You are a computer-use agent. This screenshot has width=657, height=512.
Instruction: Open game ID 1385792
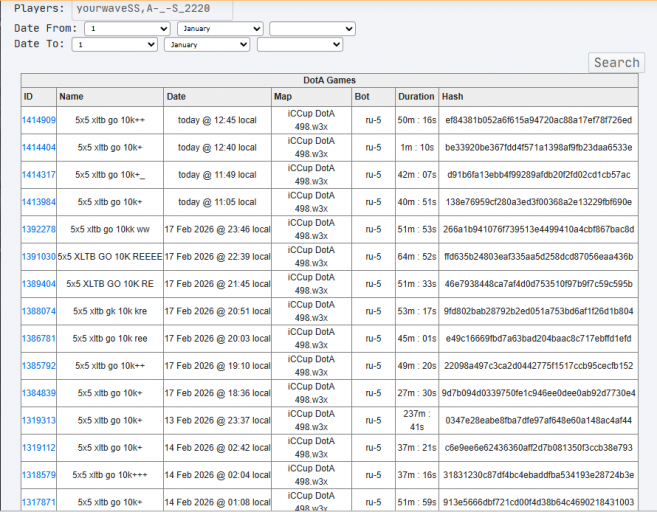pyautogui.click(x=39, y=365)
